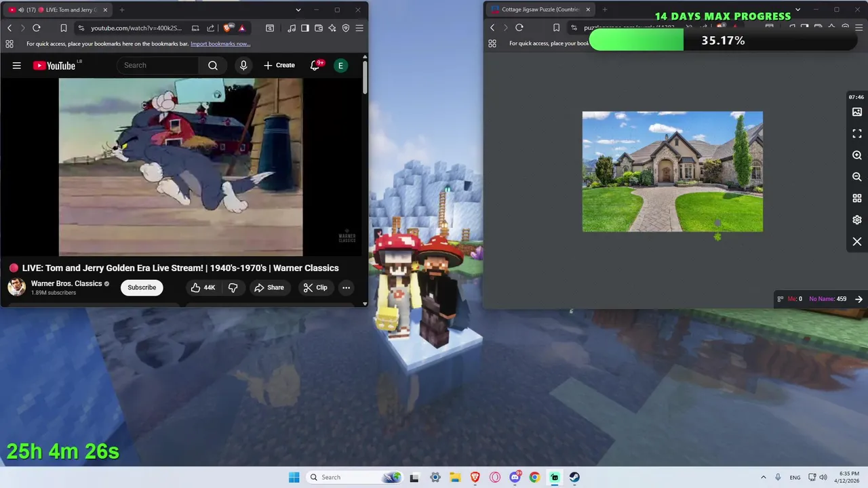Open Leo AI sparkle icon
868x488 pixels.
point(332,28)
